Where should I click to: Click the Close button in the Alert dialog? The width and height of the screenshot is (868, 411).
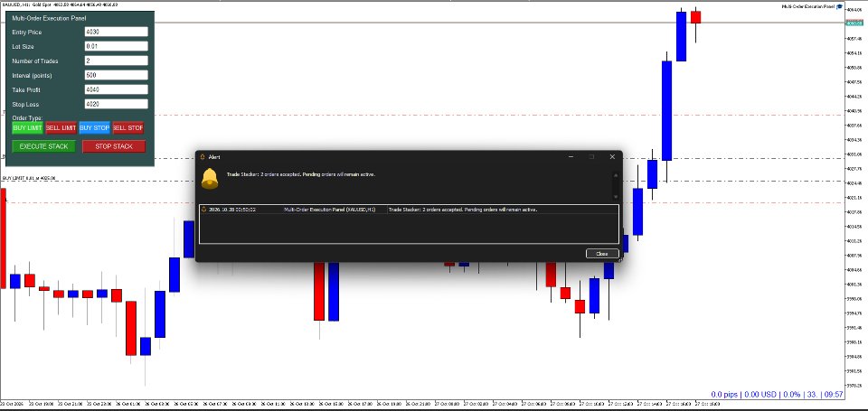click(x=602, y=254)
